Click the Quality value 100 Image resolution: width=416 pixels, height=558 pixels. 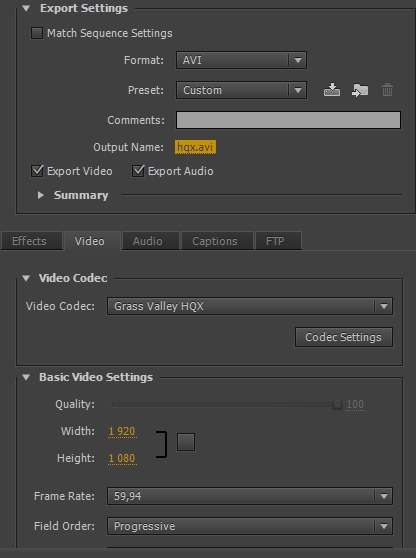355,404
